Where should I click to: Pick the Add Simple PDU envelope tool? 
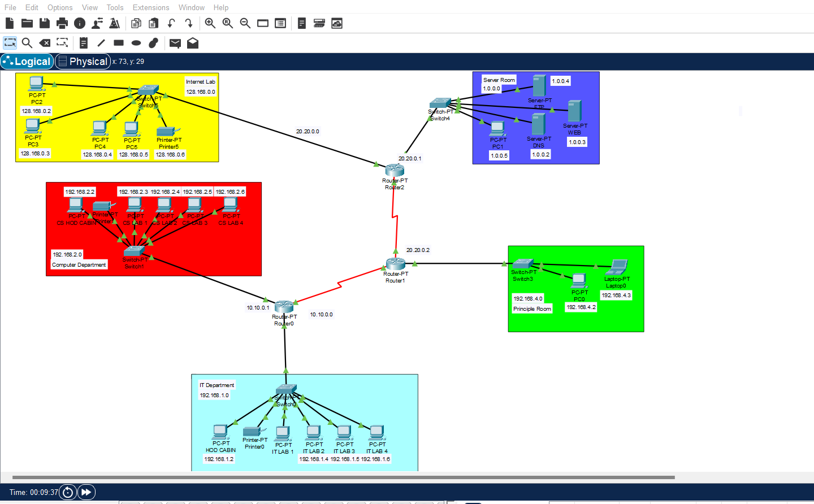click(x=175, y=43)
